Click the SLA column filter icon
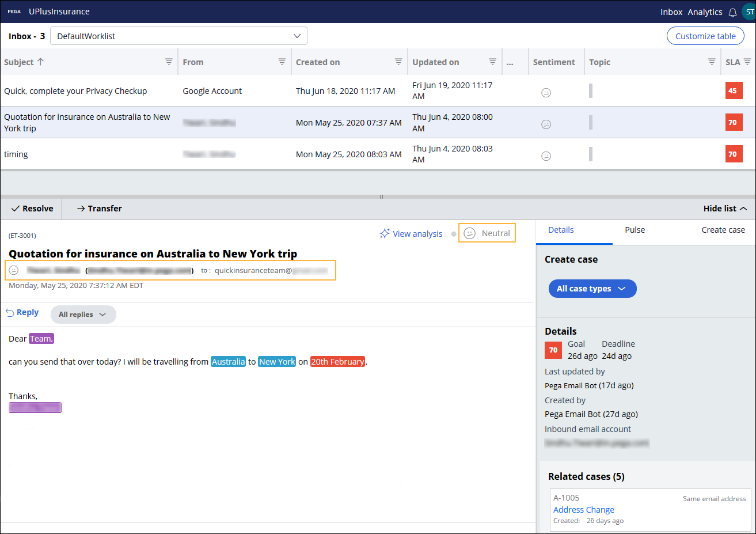Image resolution: width=756 pixels, height=534 pixels. tap(747, 62)
